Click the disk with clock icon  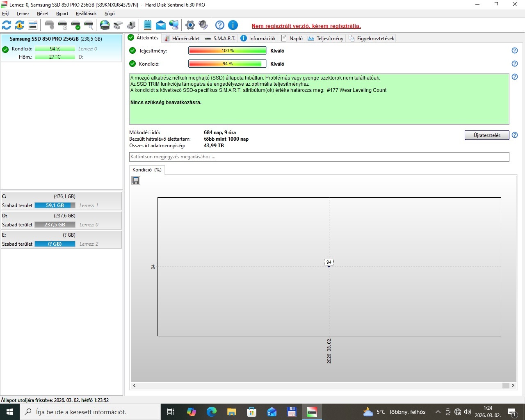pyautogui.click(x=62, y=25)
